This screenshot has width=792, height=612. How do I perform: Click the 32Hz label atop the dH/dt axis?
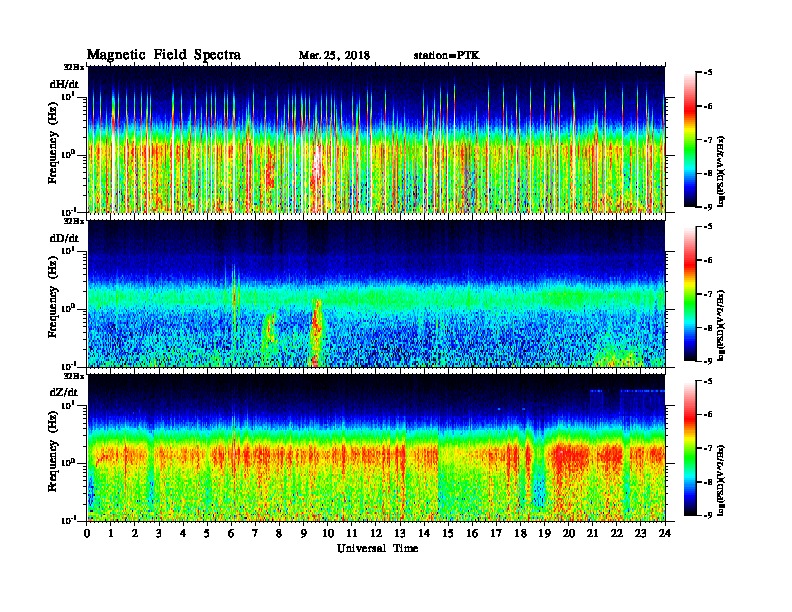[x=74, y=67]
